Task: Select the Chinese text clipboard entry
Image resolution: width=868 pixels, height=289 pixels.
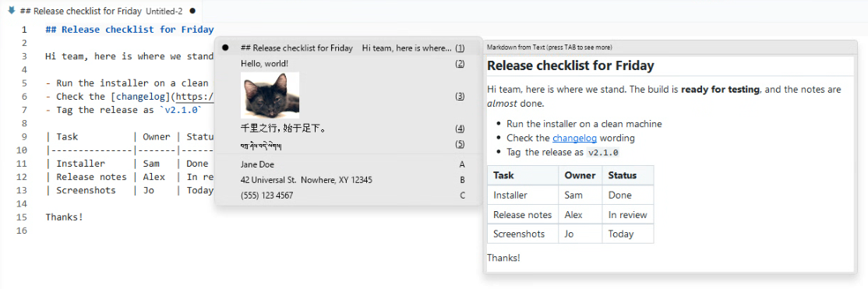Action: tap(348, 129)
